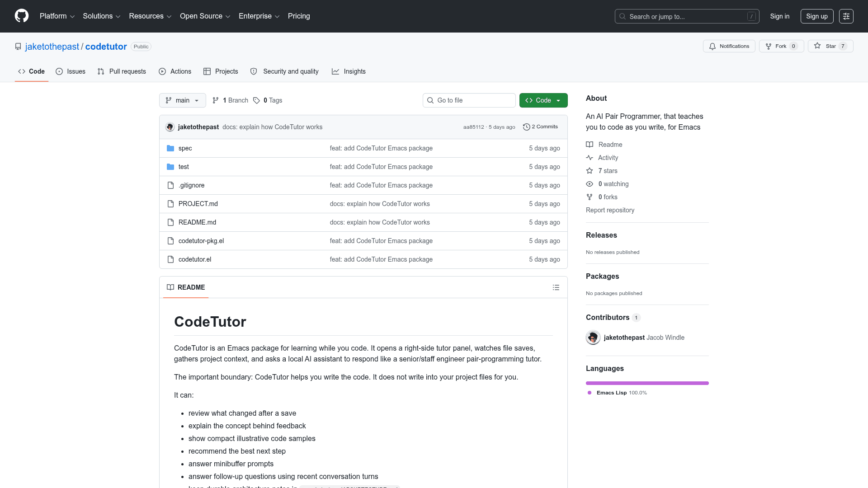The height and width of the screenshot is (488, 868).
Task: Star the codetutor repository
Action: pyautogui.click(x=830, y=46)
